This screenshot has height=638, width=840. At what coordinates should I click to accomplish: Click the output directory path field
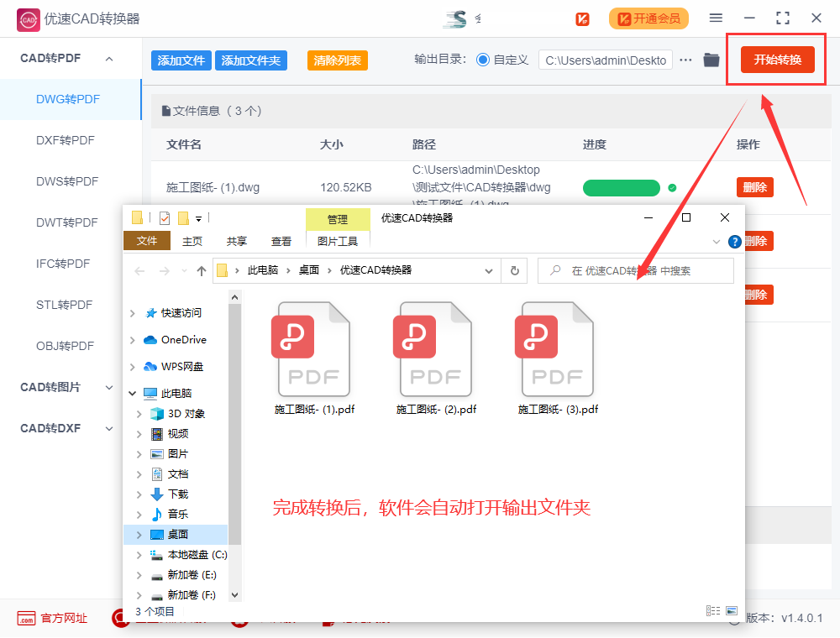(x=606, y=60)
